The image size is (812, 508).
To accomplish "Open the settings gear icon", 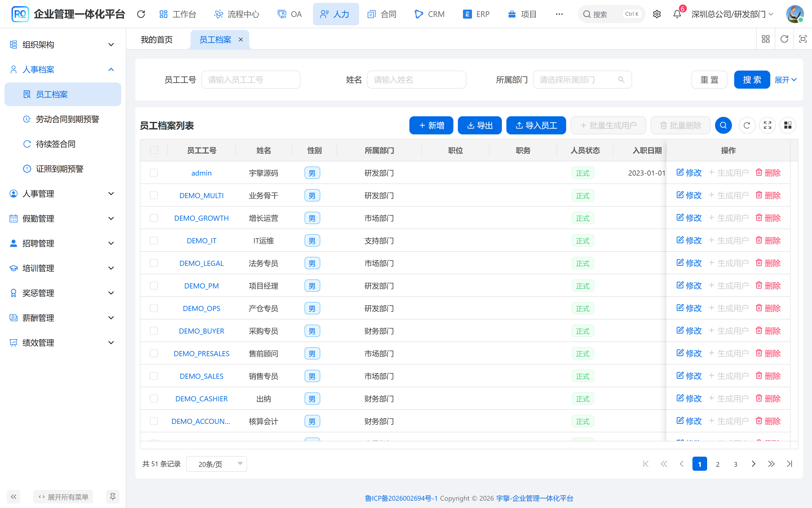I will pyautogui.click(x=657, y=14).
